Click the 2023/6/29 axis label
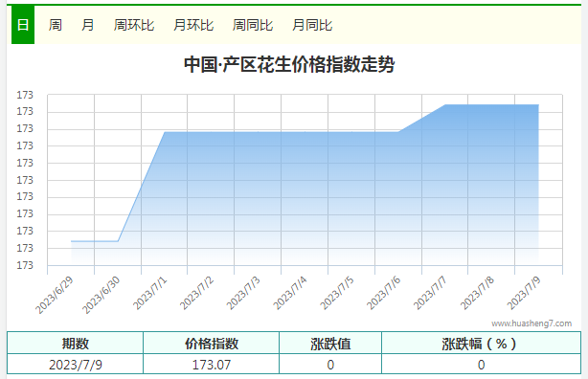This screenshot has width=588, height=379. (55, 295)
